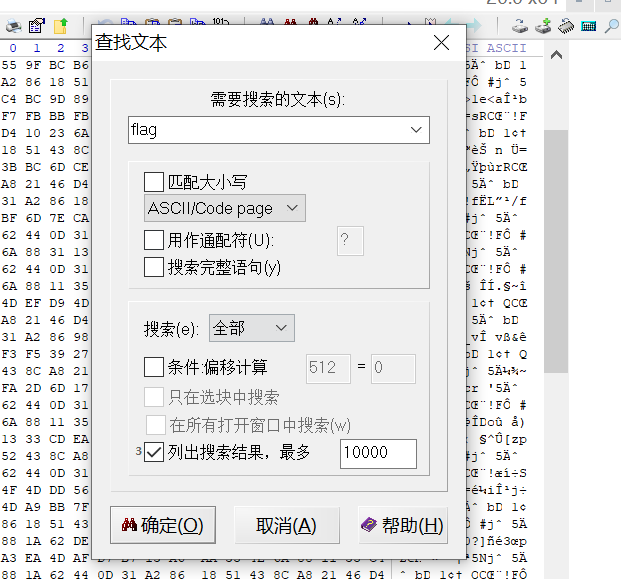Click column offset header 0
Screen dimensions: 621x579
(13, 48)
